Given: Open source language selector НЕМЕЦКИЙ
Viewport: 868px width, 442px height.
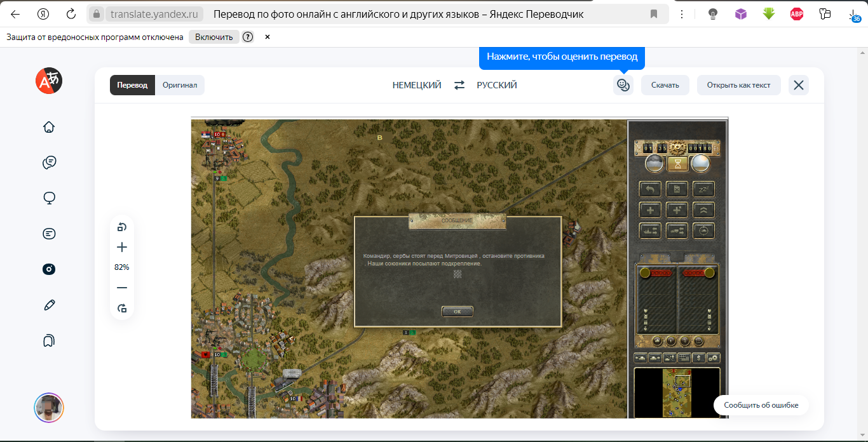Looking at the screenshot, I should pos(417,85).
